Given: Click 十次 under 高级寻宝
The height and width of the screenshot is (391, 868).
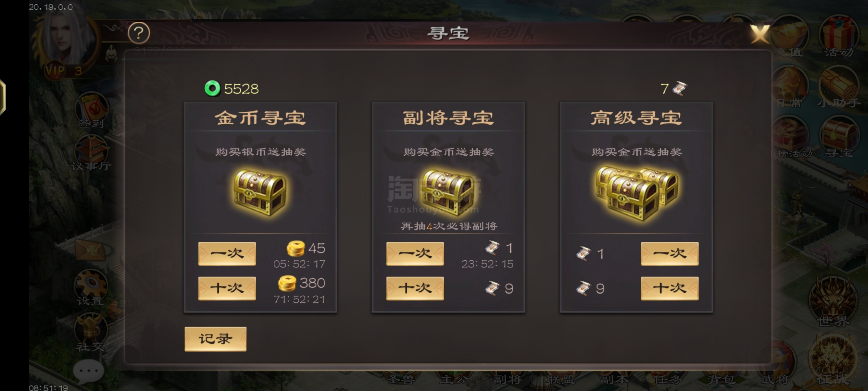Looking at the screenshot, I should coord(670,288).
